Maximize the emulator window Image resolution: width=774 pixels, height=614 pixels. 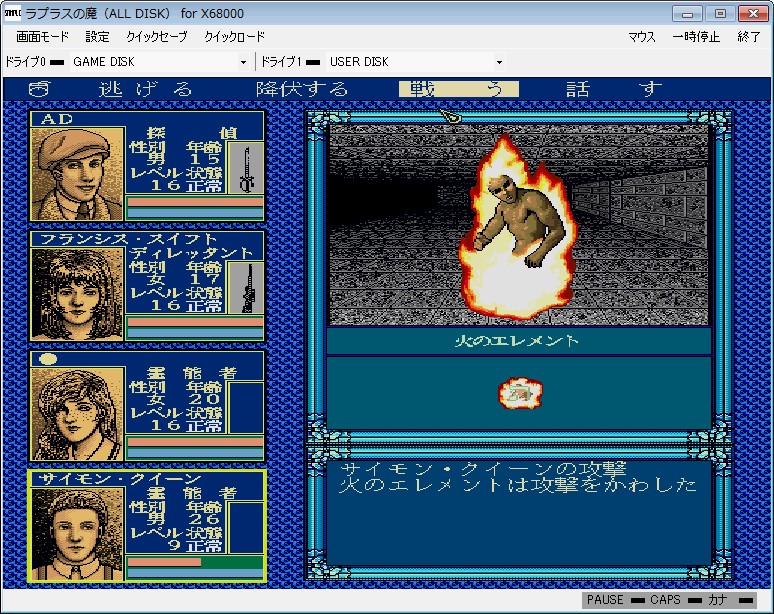(720, 13)
